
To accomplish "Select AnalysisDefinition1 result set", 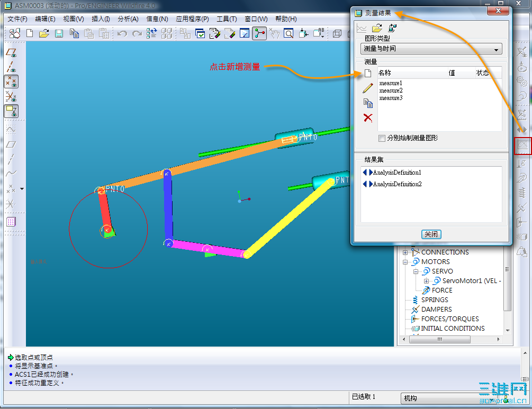I will point(397,172).
